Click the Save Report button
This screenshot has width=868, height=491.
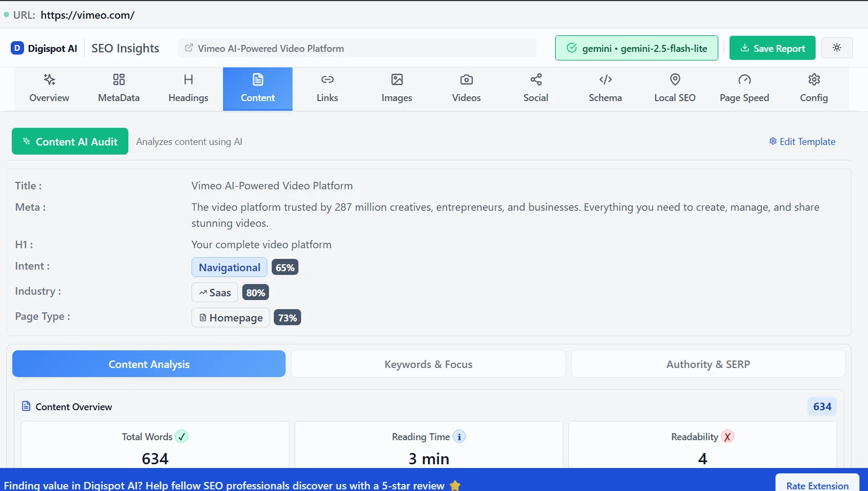[x=772, y=48]
